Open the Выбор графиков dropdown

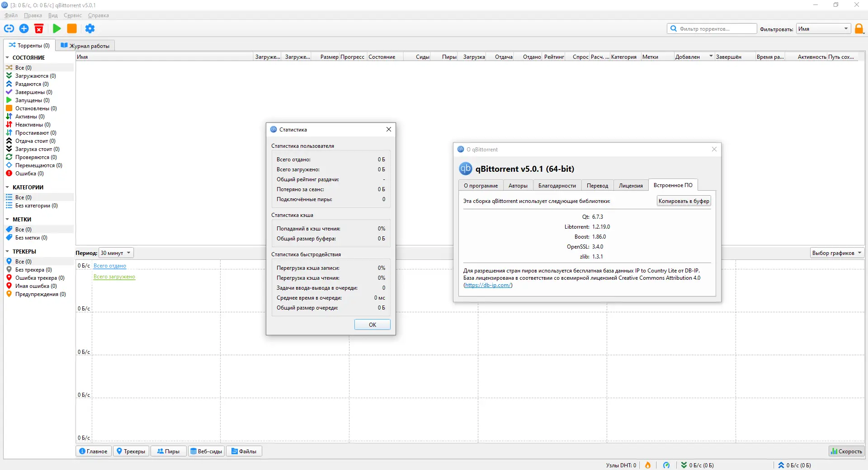click(837, 253)
